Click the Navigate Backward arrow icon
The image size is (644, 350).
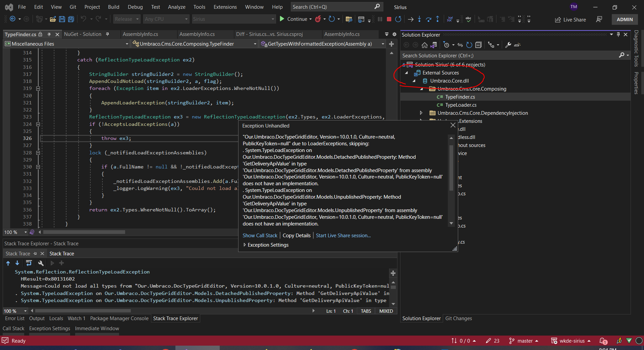tap(12, 19)
